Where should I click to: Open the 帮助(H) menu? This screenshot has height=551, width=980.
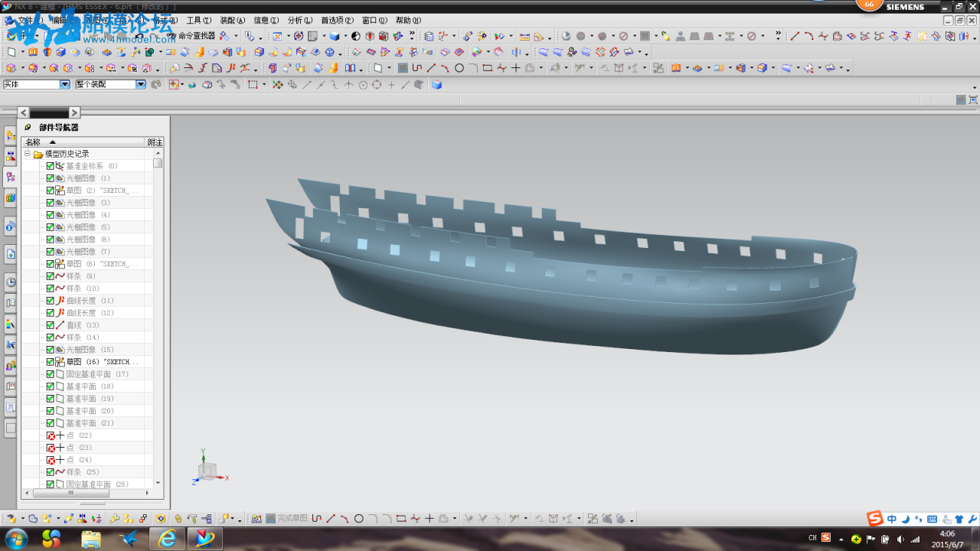[408, 21]
